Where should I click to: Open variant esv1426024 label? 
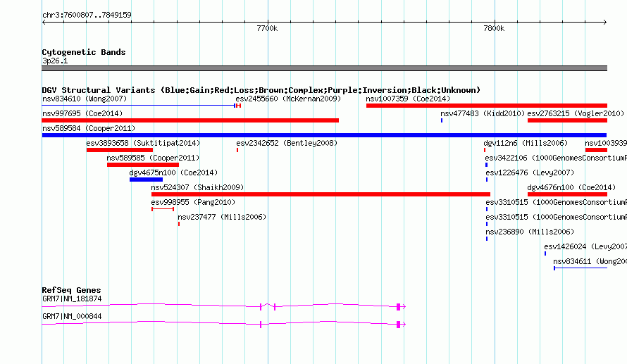point(585,246)
